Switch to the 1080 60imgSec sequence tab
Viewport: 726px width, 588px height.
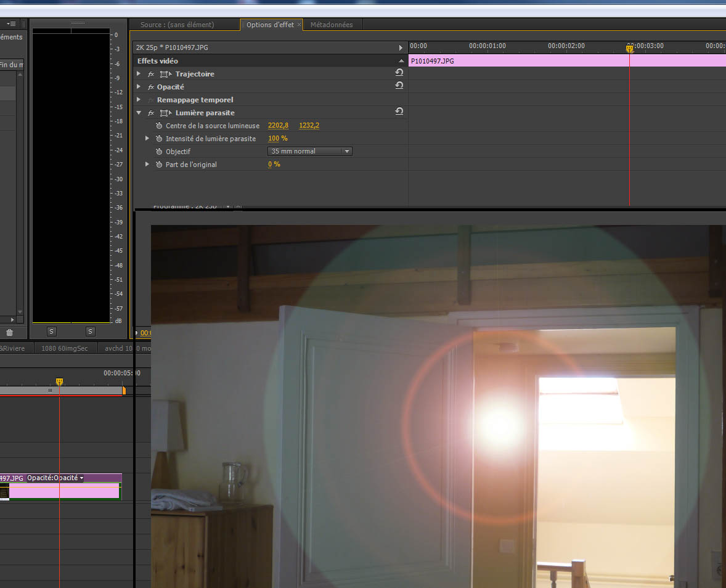click(x=64, y=348)
